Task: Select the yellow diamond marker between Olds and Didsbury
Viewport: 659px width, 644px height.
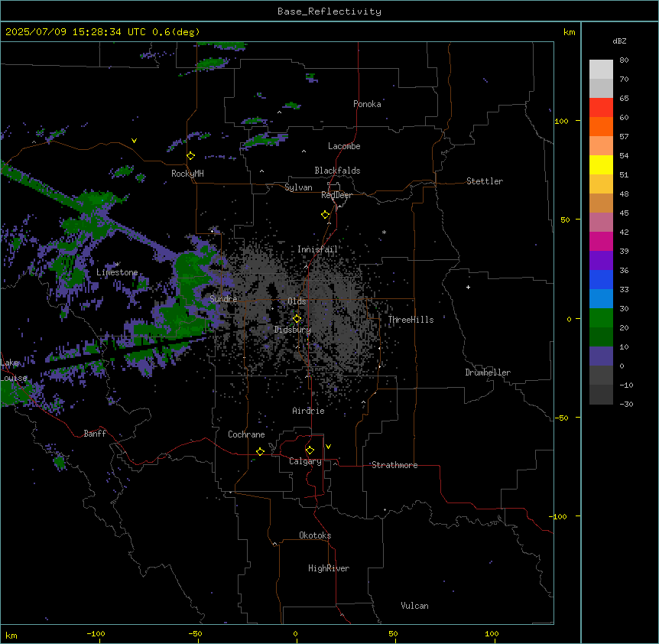Action: click(x=297, y=319)
